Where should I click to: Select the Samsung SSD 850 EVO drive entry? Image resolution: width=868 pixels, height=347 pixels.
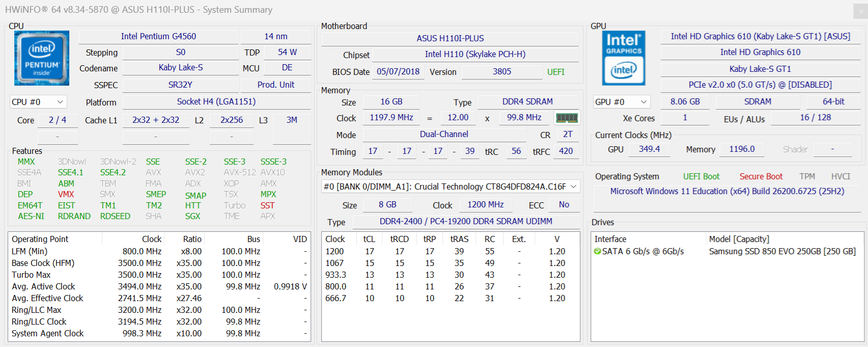click(782, 251)
